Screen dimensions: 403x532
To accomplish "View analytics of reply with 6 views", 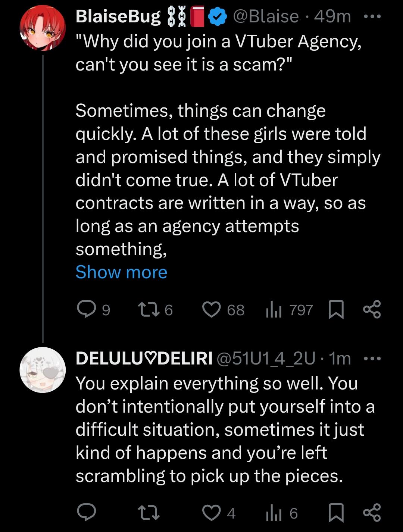I will tap(274, 513).
